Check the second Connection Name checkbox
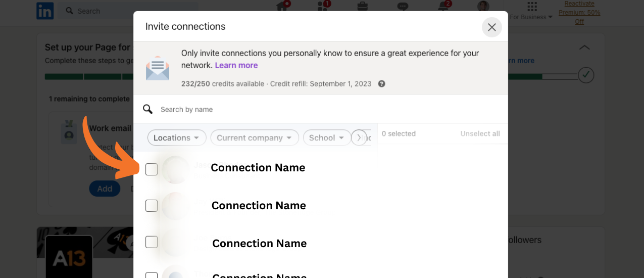This screenshot has width=644, height=278. (152, 206)
